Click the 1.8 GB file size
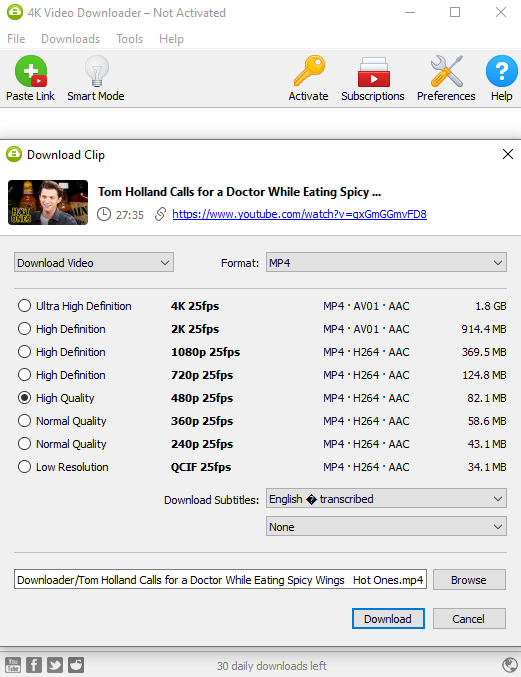The width and height of the screenshot is (521, 677). tap(490, 306)
